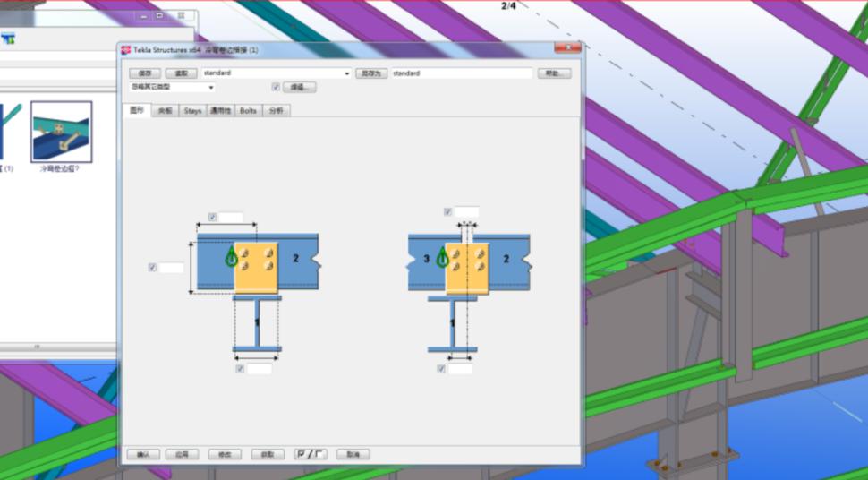This screenshot has width=868, height=480.
Task: Click the Tekla icon in background window
Action: [8, 39]
